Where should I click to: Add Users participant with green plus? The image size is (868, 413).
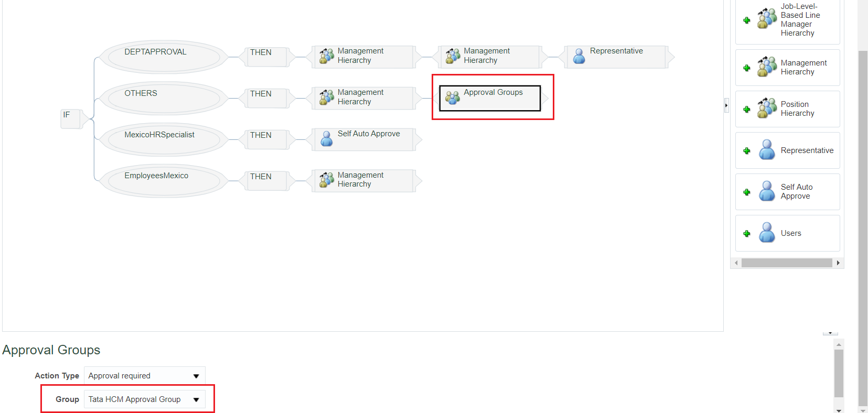(x=747, y=234)
